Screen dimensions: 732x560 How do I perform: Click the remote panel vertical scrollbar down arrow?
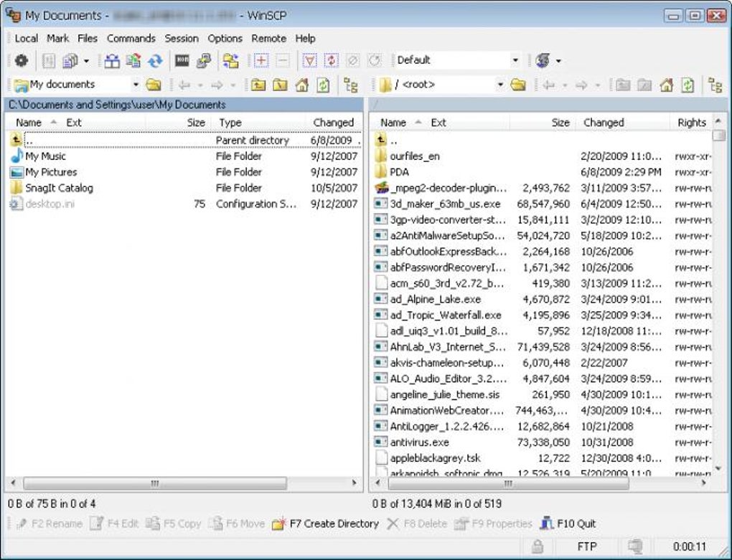(x=718, y=469)
